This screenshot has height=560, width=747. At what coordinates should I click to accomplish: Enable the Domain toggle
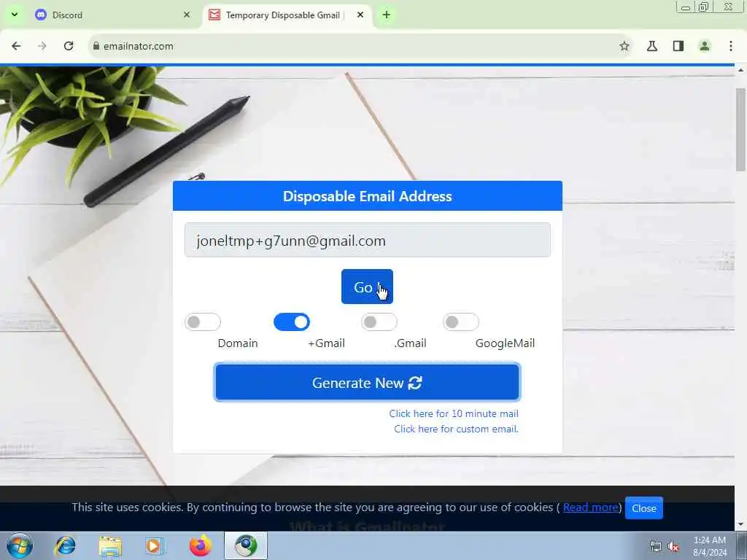pos(203,322)
